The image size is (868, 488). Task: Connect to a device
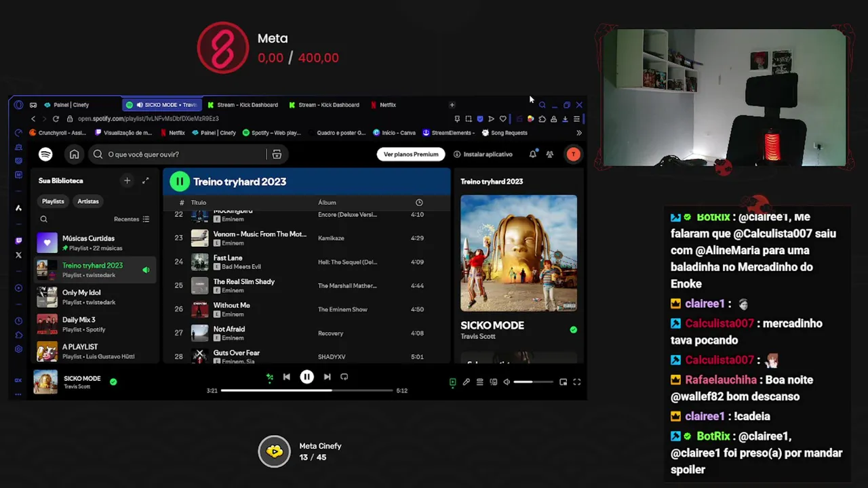tap(493, 382)
